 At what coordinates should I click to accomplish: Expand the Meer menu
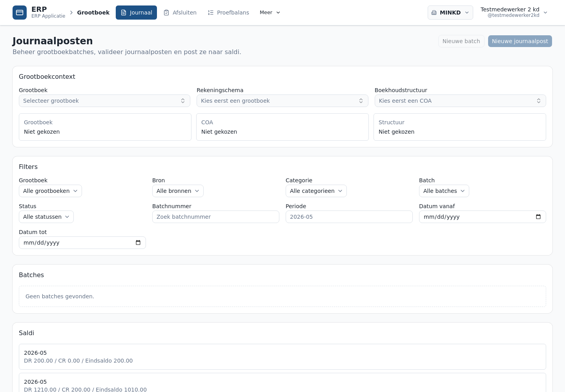coord(270,13)
